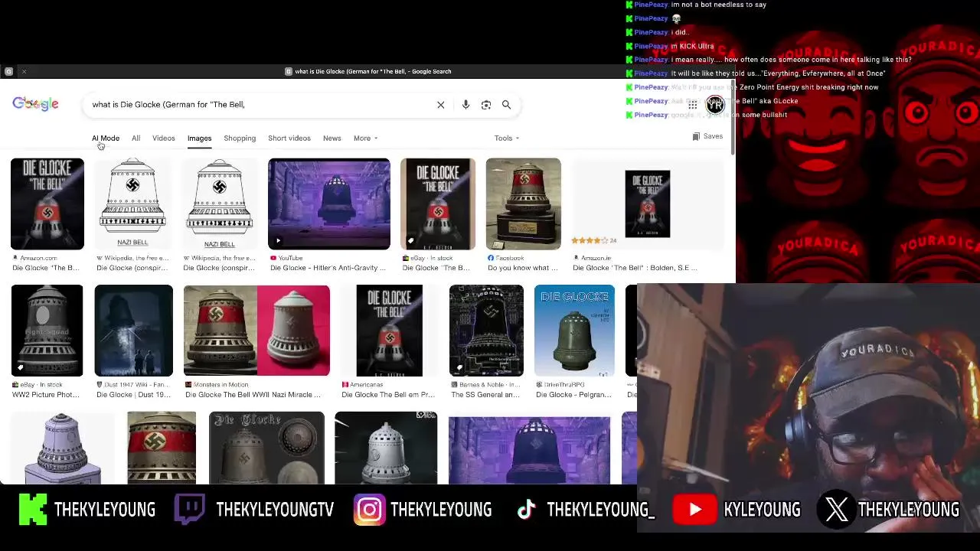Open eBay WW2 Picture Photo bell thumbnail
Viewport: 980px width, 551px height.
[x=47, y=331]
